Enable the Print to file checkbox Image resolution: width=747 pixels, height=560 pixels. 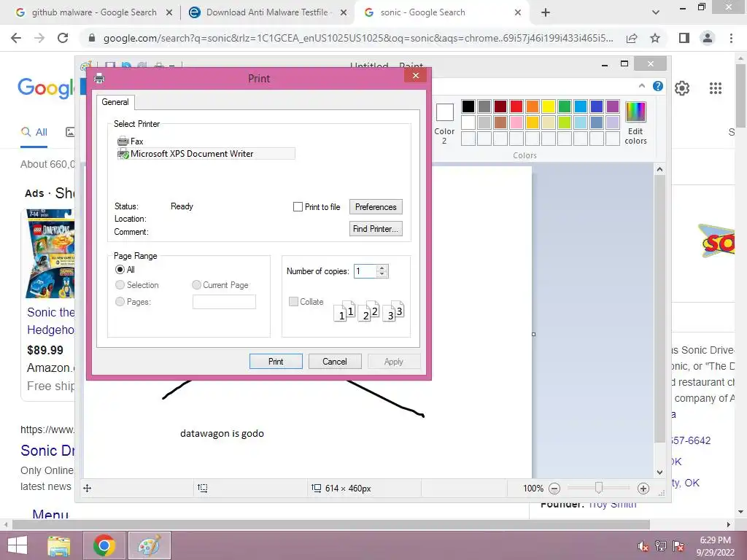point(298,207)
